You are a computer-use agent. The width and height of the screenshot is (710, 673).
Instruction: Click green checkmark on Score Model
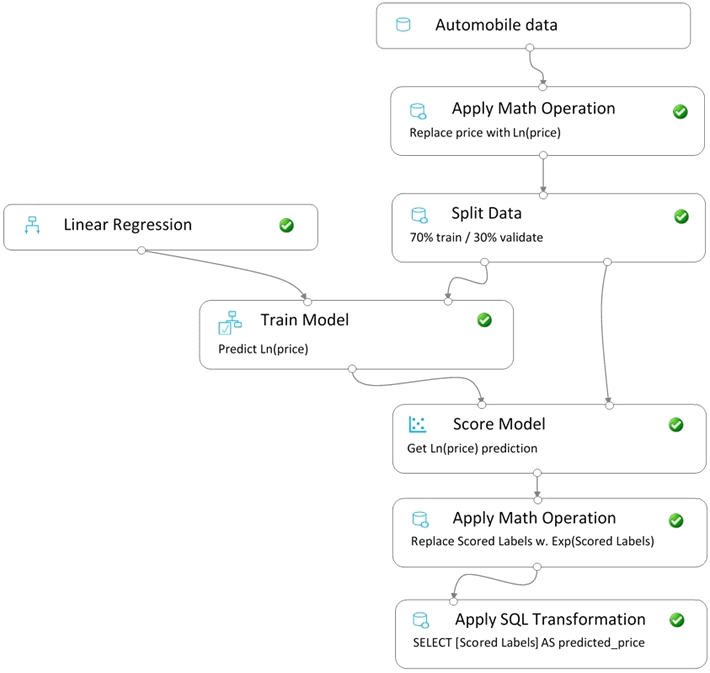pos(676,425)
